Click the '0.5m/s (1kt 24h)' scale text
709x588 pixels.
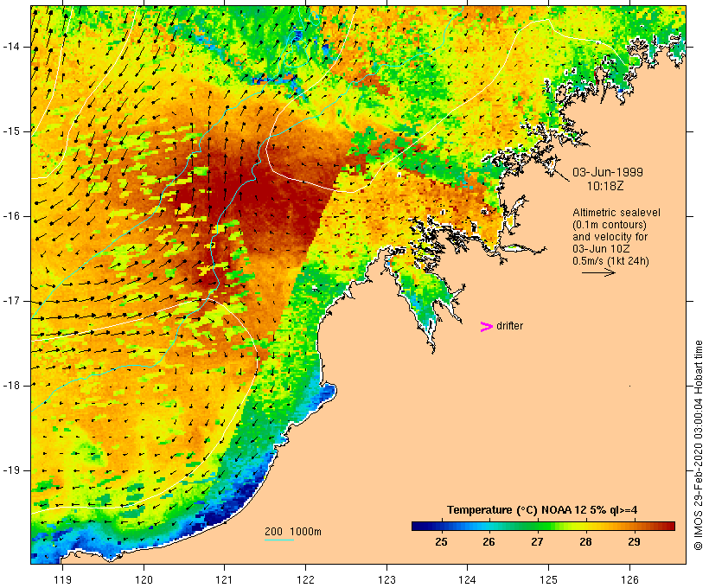pos(610,261)
